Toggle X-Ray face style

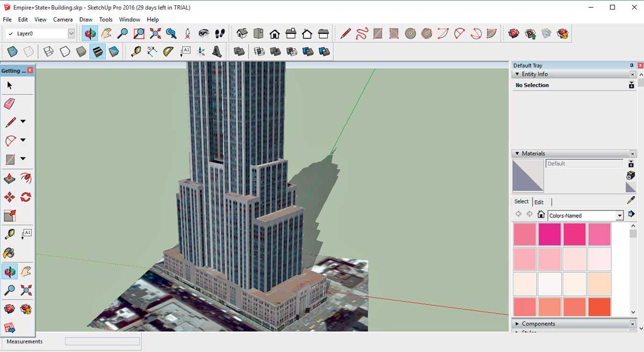[x=12, y=52]
